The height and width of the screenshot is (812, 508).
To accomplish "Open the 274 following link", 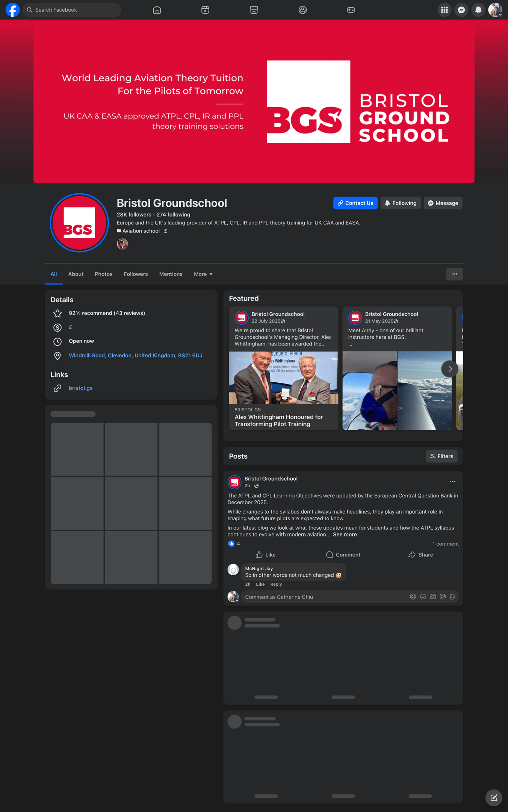I will (x=174, y=215).
